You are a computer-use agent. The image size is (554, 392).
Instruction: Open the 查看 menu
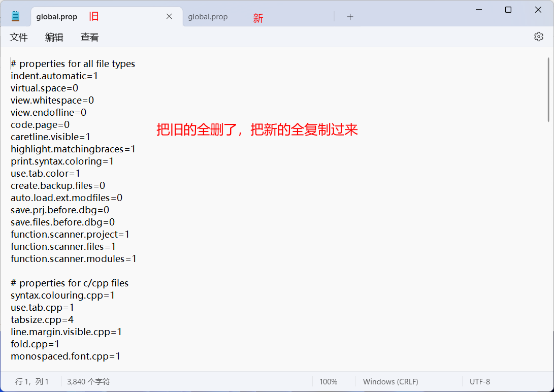[x=89, y=37]
